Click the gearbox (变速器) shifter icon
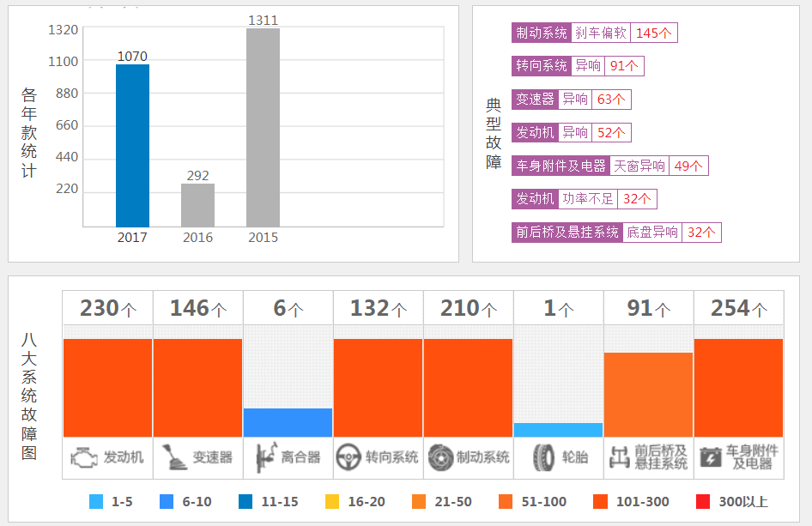This screenshot has height=526, width=812. pos(174,457)
